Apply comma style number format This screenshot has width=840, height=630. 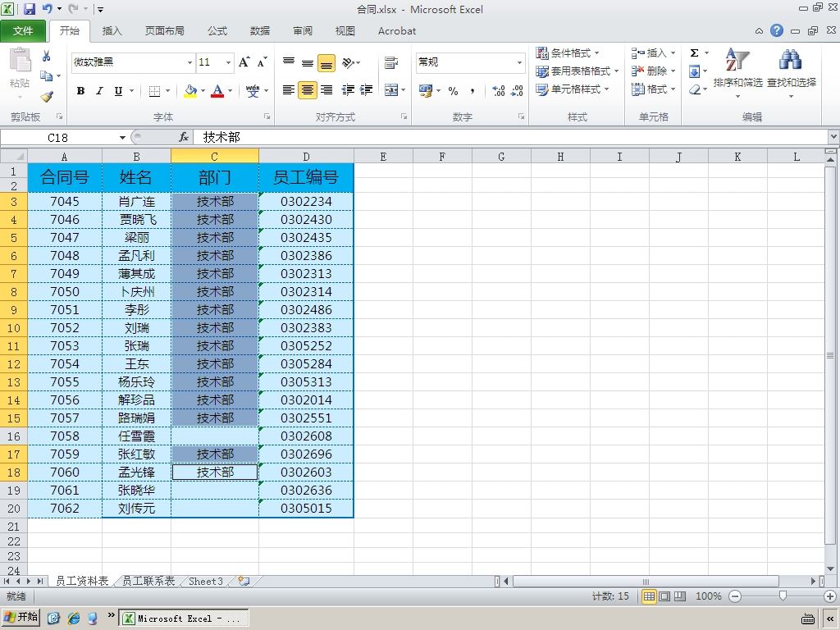[x=472, y=90]
